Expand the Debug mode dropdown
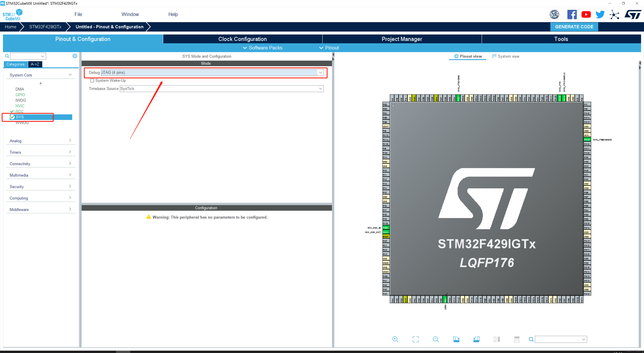This screenshot has width=644, height=353. click(x=321, y=73)
